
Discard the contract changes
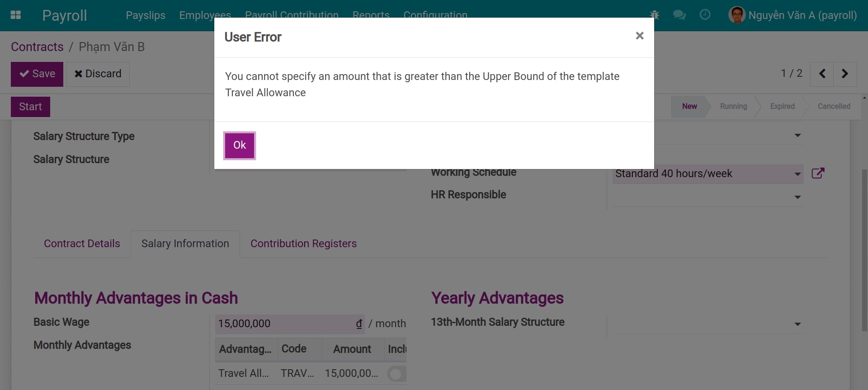pyautogui.click(x=98, y=74)
